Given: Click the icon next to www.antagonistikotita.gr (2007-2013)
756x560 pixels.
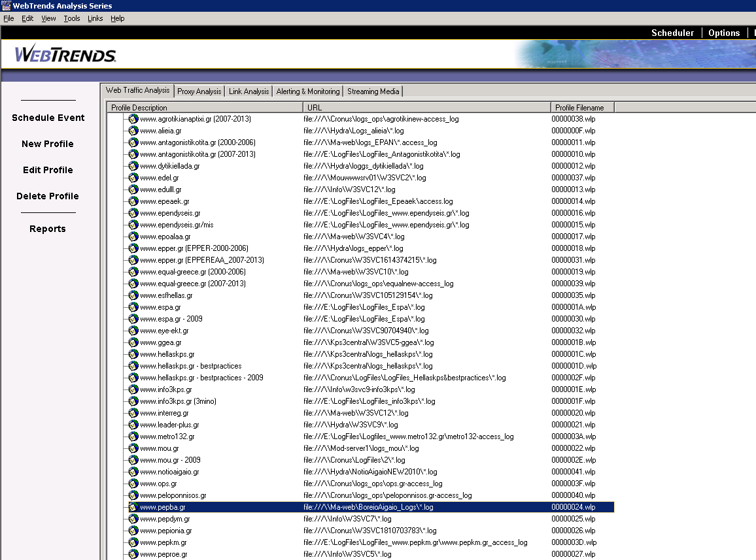Looking at the screenshot, I should (133, 154).
